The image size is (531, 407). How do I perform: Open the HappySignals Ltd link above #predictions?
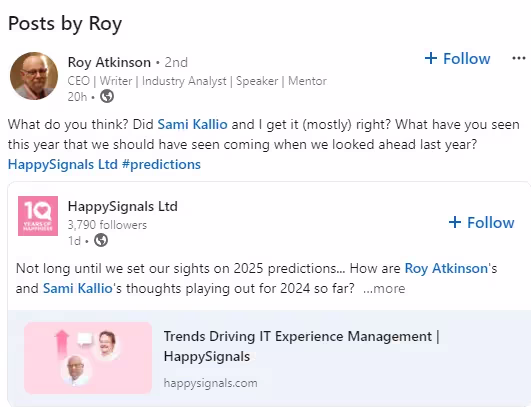click(x=63, y=165)
